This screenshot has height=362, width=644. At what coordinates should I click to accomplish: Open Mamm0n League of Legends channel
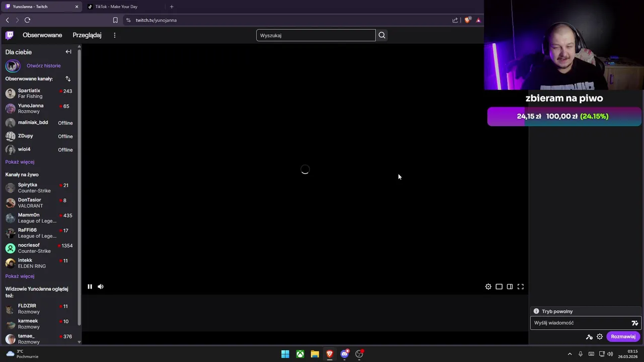pos(39,218)
